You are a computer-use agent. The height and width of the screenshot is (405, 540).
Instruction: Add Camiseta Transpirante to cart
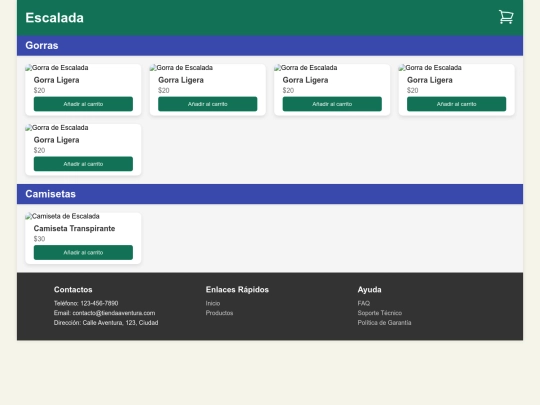[x=83, y=252]
